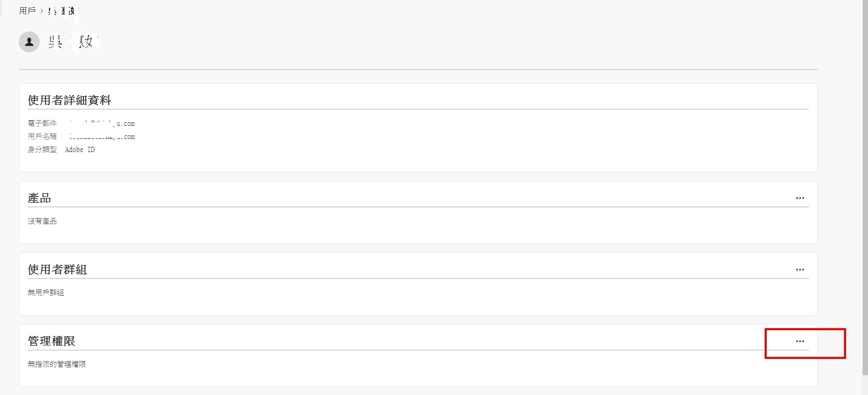The height and width of the screenshot is (395, 868).
Task: Click the 沒有產品 message
Action: pos(42,221)
